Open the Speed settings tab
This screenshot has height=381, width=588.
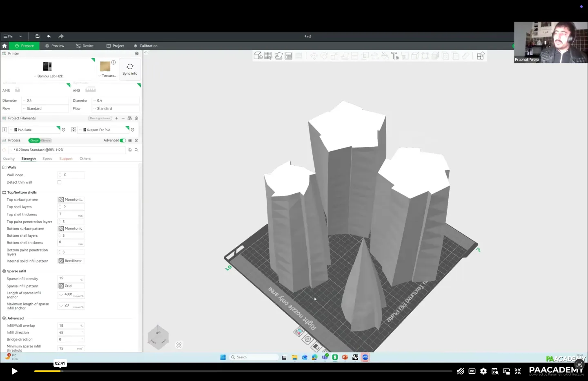47,159
